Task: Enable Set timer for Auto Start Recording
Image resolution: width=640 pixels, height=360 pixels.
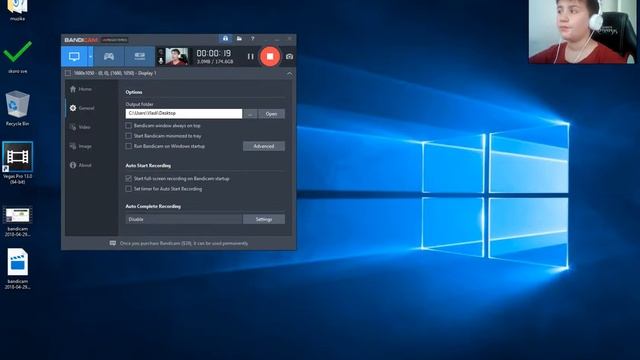Action: 129,189
